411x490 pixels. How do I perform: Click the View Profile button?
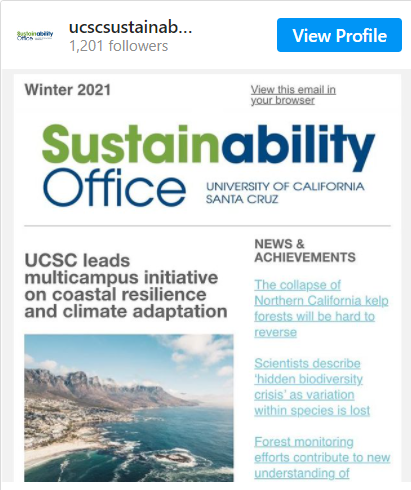(x=339, y=35)
